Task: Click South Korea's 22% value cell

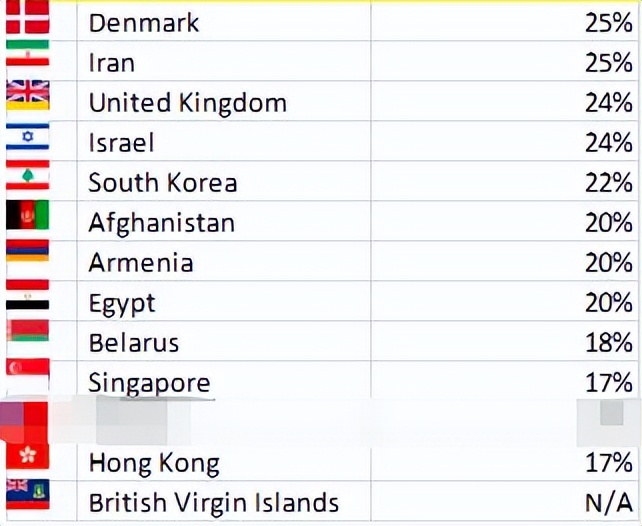Action: click(x=608, y=183)
